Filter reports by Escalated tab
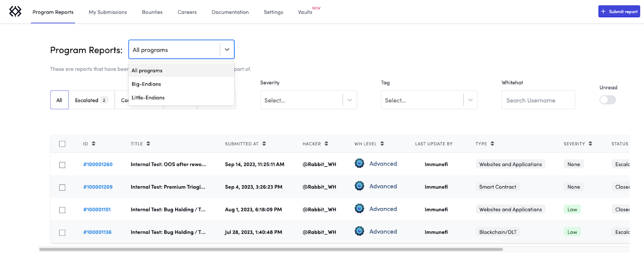The height and width of the screenshot is (275, 644). click(91, 100)
